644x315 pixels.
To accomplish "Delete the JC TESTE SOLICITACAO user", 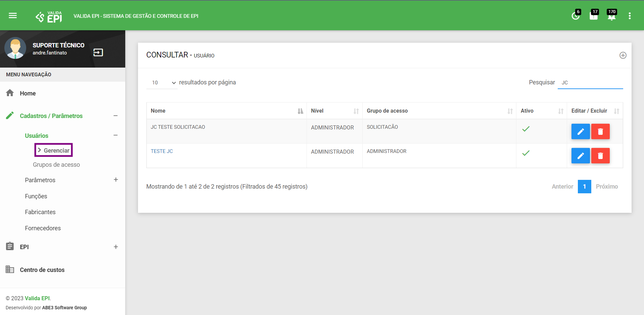I will click(600, 131).
